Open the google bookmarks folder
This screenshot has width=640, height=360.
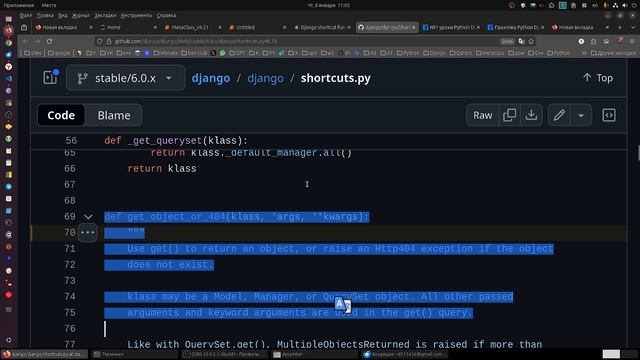[x=59, y=53]
